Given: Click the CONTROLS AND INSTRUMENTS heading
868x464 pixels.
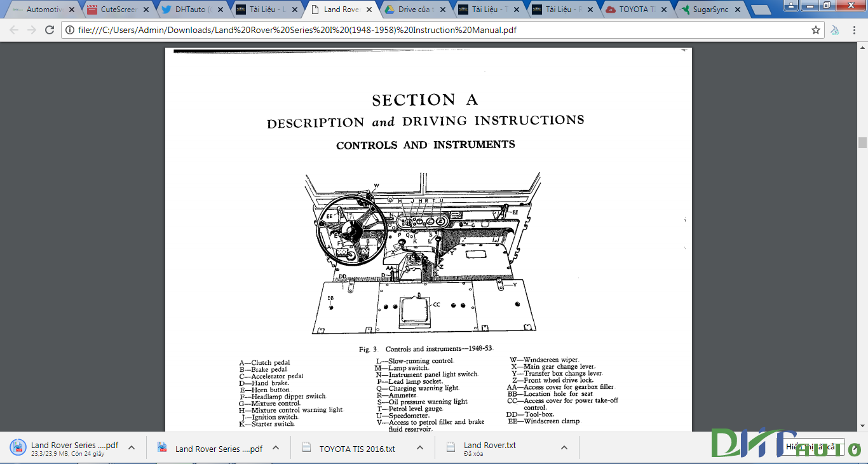Looking at the screenshot, I should (x=426, y=145).
